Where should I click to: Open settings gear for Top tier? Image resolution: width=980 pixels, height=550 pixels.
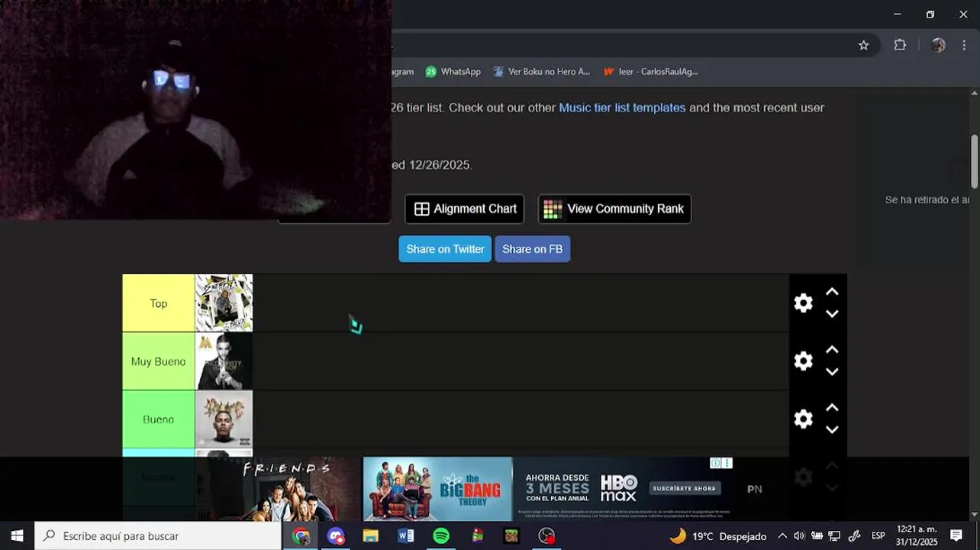pos(803,303)
